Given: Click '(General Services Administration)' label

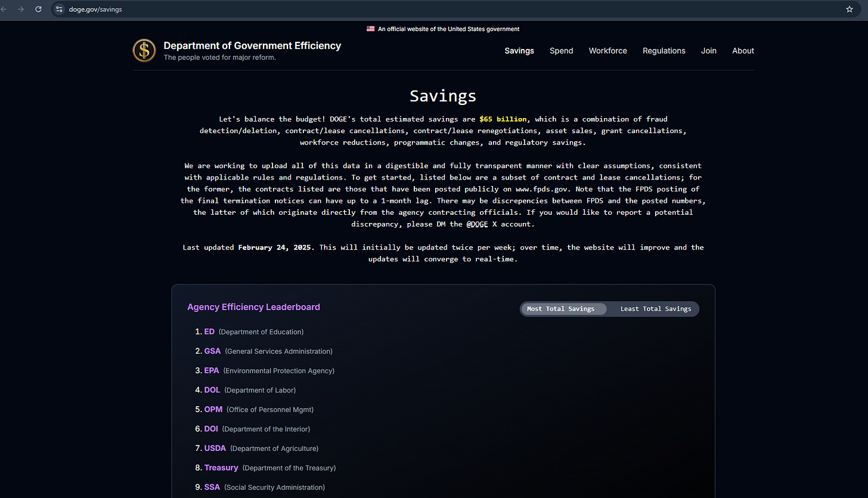Looking at the screenshot, I should point(279,351).
